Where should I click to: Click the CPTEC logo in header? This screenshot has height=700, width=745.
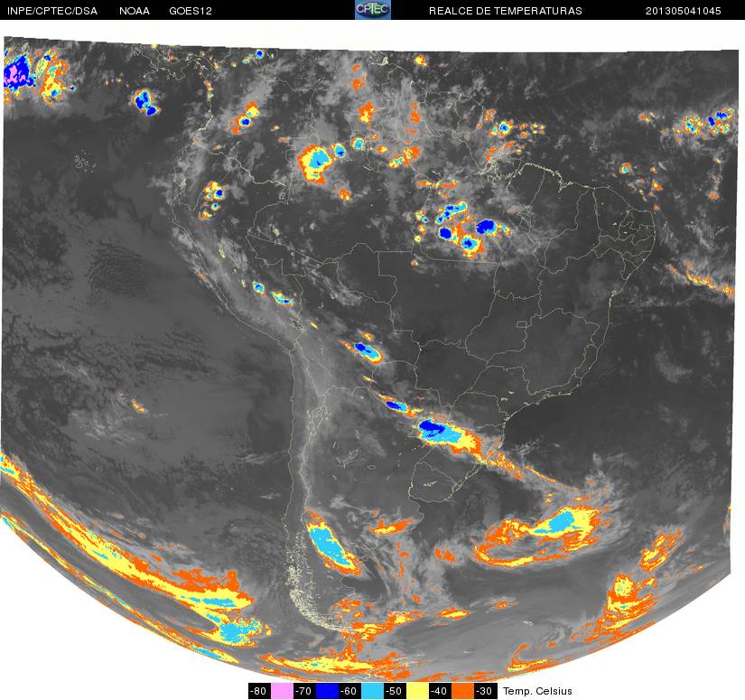pyautogui.click(x=373, y=10)
